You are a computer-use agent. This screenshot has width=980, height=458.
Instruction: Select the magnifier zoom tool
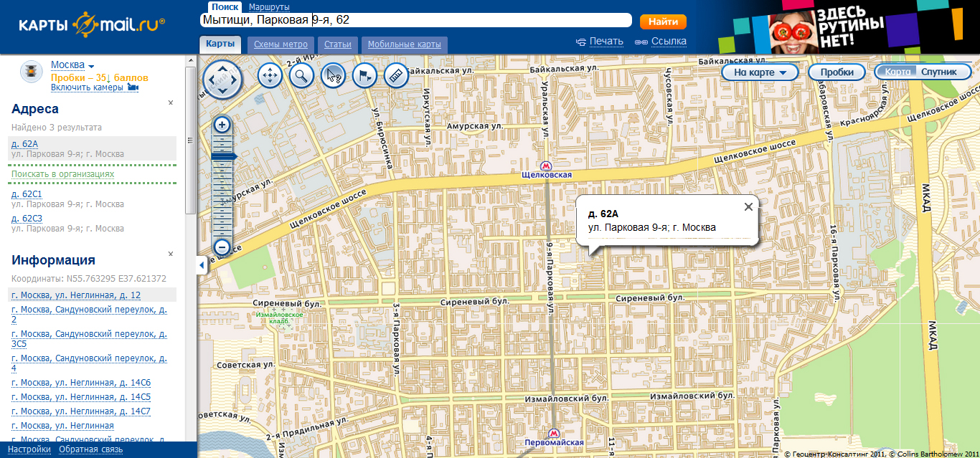click(x=301, y=75)
